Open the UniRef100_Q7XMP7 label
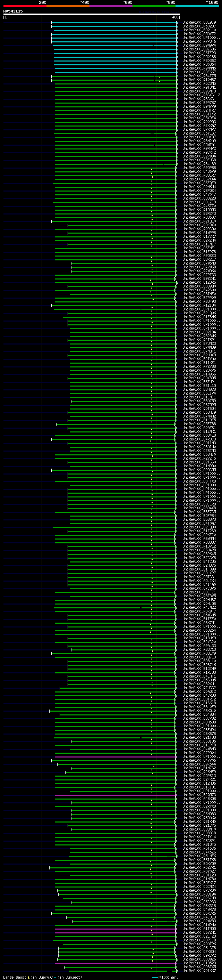This screenshot has width=222, height=980. 199,129
